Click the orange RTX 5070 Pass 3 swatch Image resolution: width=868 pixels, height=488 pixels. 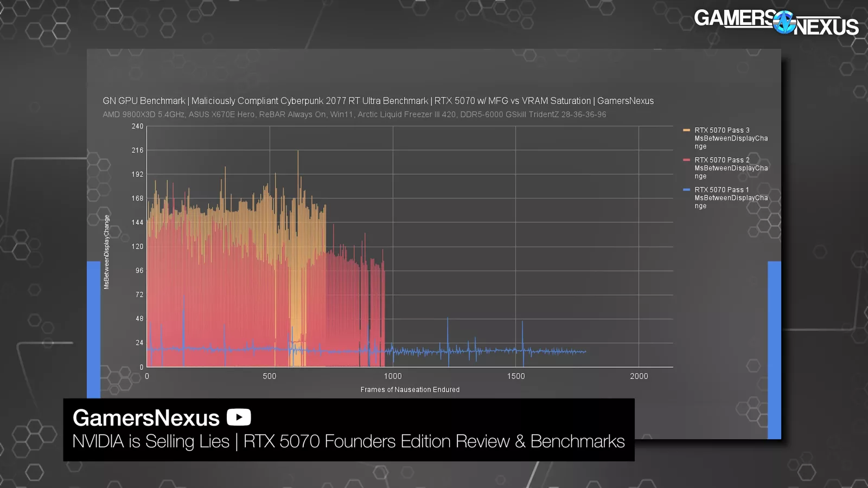[686, 130]
